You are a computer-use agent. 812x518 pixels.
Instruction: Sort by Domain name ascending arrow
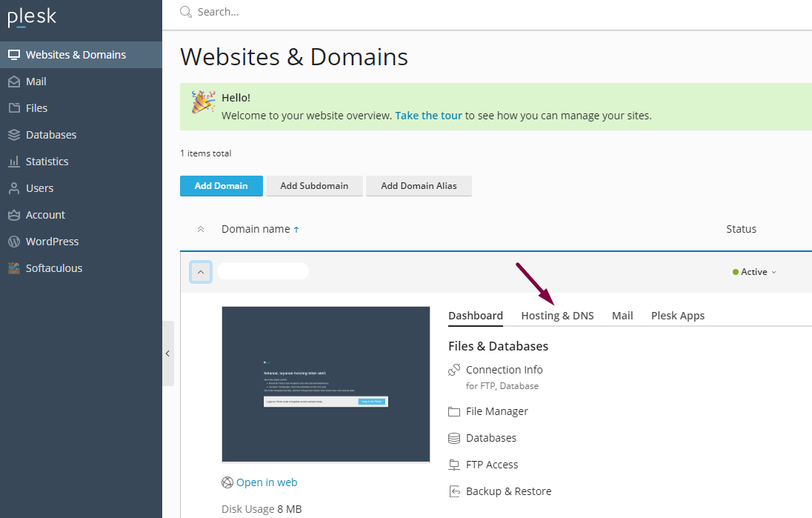click(296, 228)
